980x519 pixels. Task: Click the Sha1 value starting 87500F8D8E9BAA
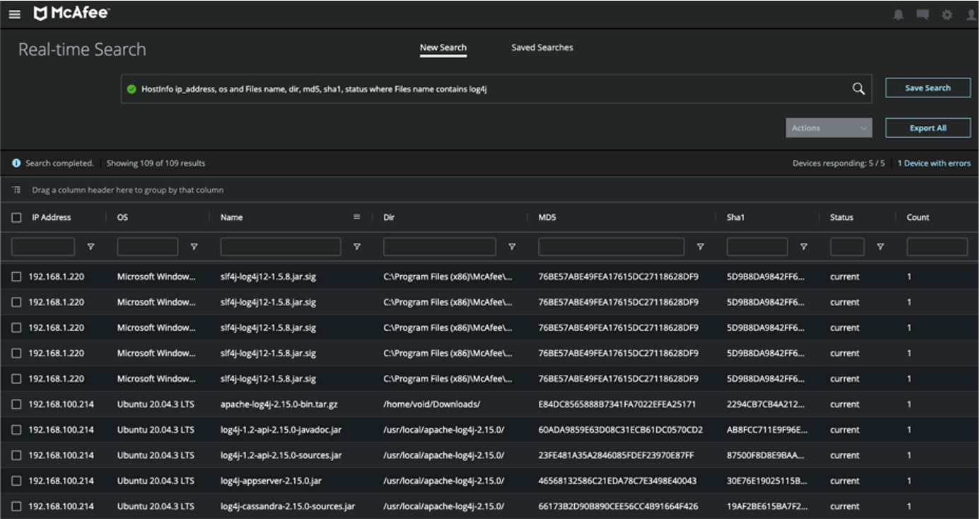(765, 455)
